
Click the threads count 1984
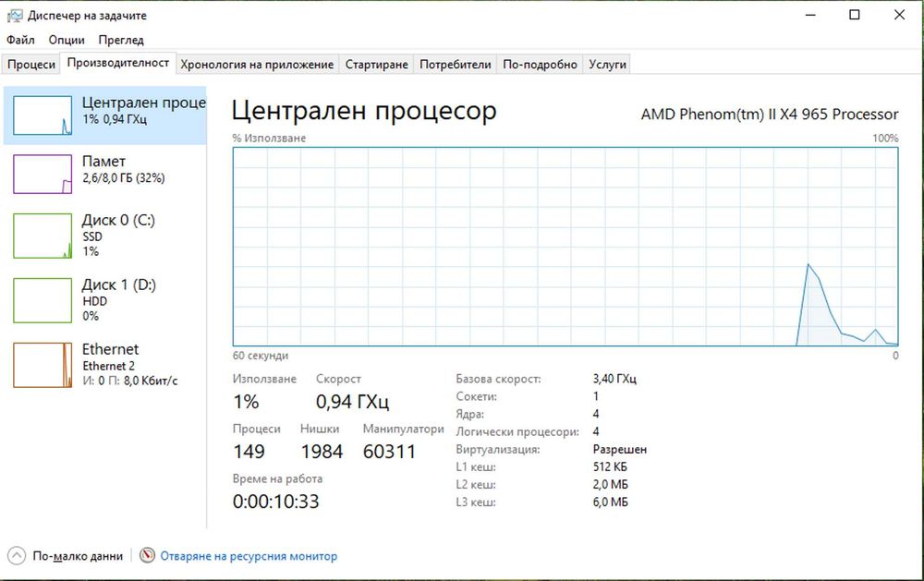point(322,452)
